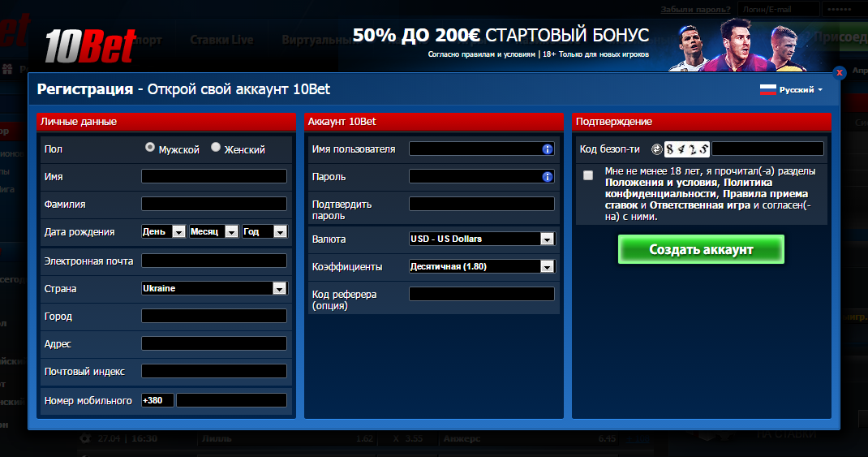Check the 18+ terms agreement box

point(588,175)
